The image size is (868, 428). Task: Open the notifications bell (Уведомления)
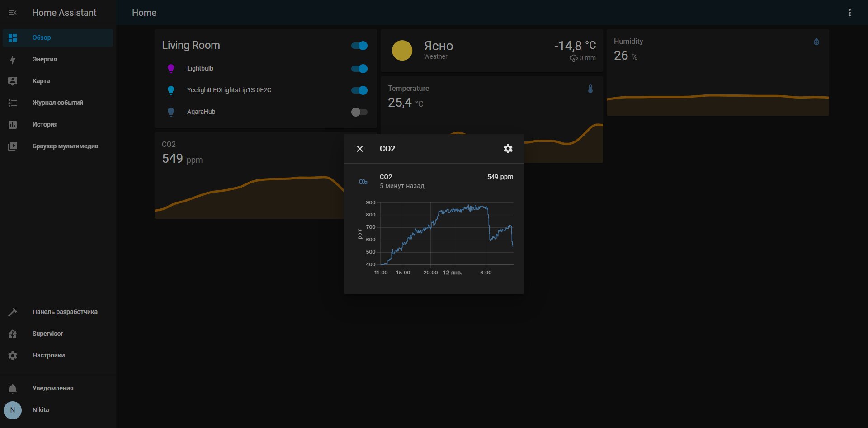tap(13, 388)
